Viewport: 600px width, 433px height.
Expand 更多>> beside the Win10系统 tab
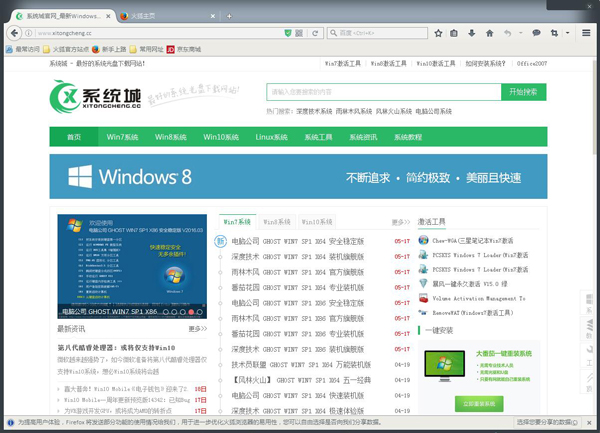401,222
